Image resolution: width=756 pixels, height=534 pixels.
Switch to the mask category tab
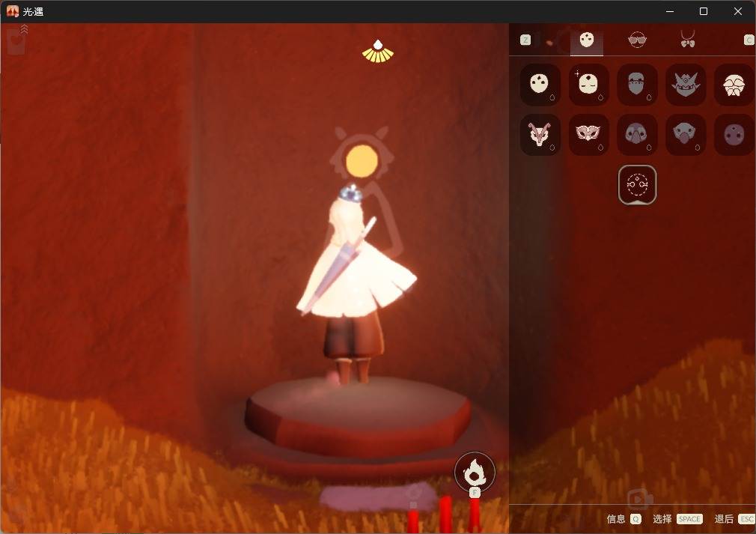tap(587, 40)
